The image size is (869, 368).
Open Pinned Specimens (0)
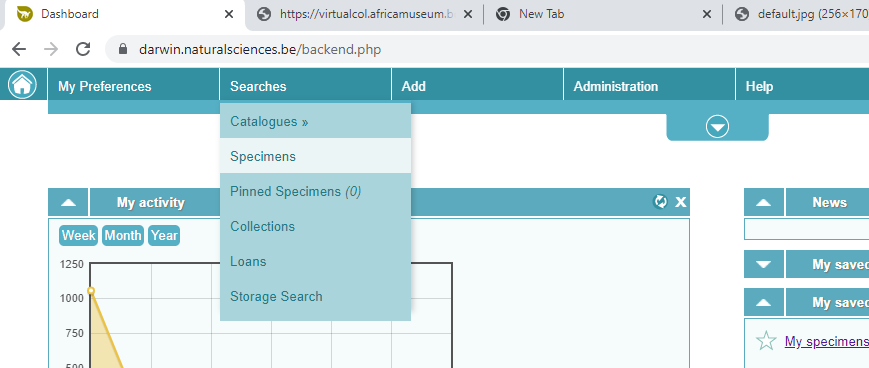click(x=315, y=191)
